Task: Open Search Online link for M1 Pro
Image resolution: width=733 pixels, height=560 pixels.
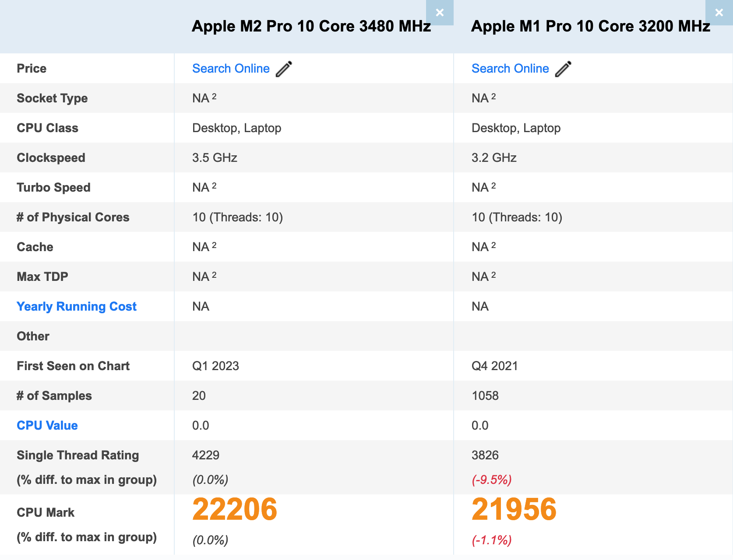Action: [x=510, y=69]
